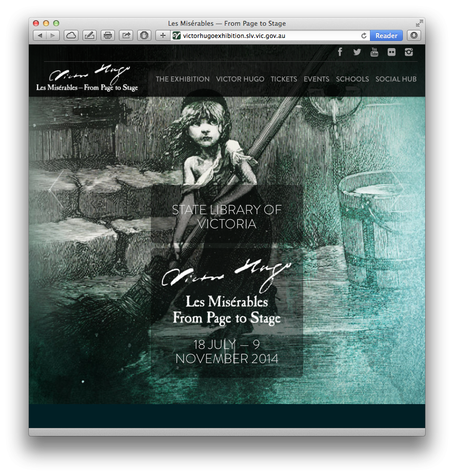Reload the page with the refresh icon

click(x=364, y=36)
